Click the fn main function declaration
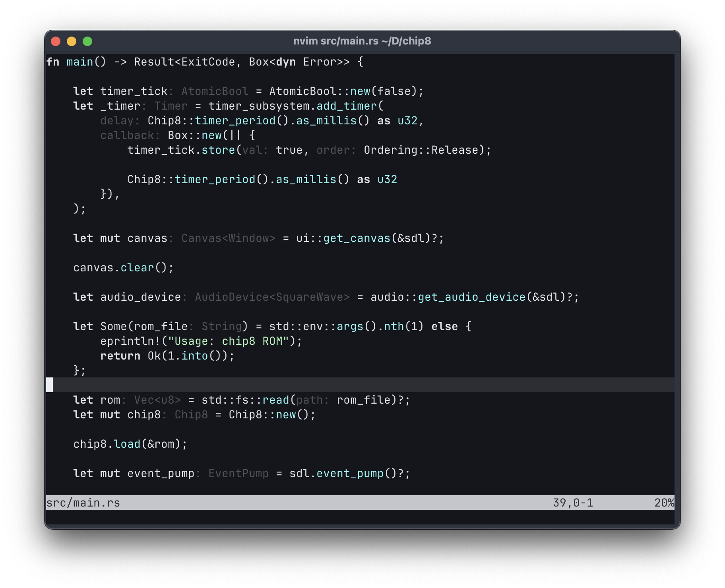The height and width of the screenshot is (588, 725). coord(76,62)
